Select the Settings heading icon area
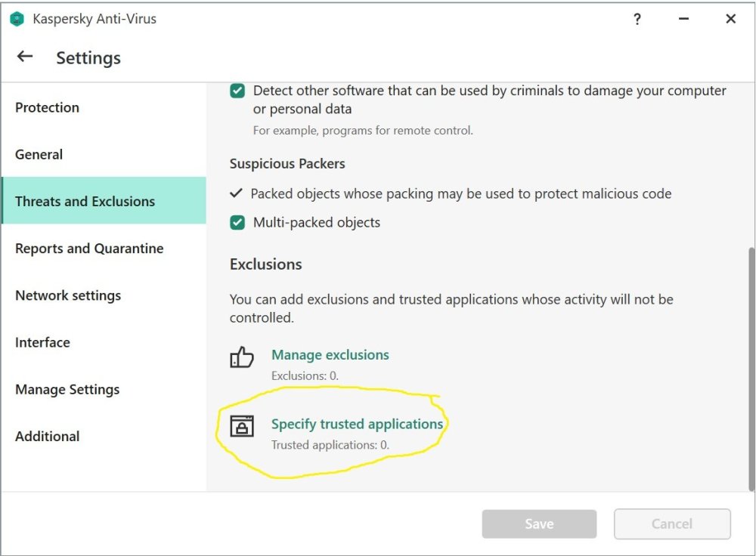Screen dimensions: 756x556 (88, 57)
